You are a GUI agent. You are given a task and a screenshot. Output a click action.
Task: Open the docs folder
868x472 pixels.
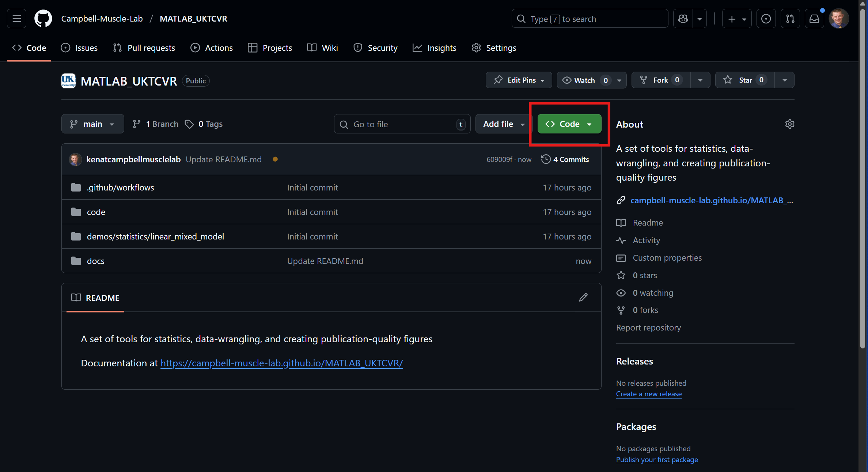tap(96, 261)
